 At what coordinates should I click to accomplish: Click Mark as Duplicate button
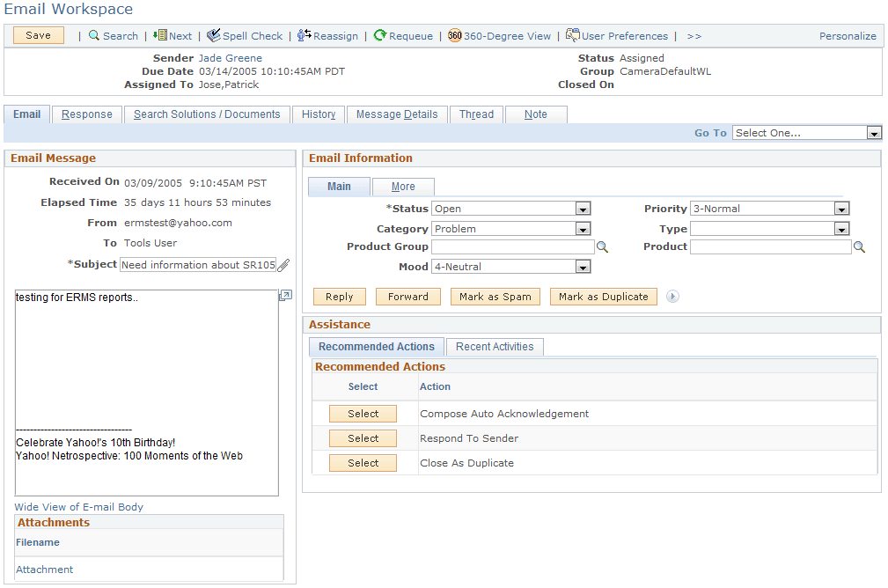click(x=603, y=297)
